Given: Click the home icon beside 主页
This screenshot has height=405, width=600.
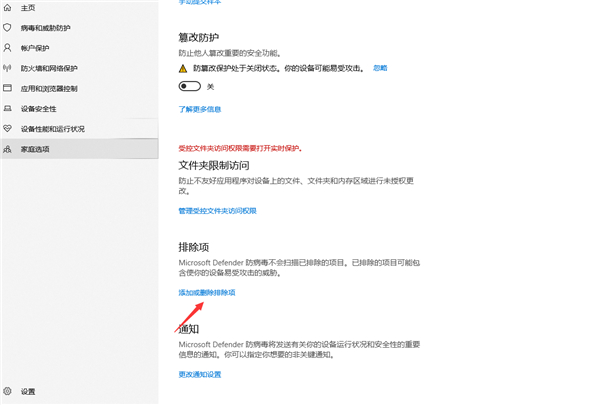Looking at the screenshot, I should [x=8, y=9].
